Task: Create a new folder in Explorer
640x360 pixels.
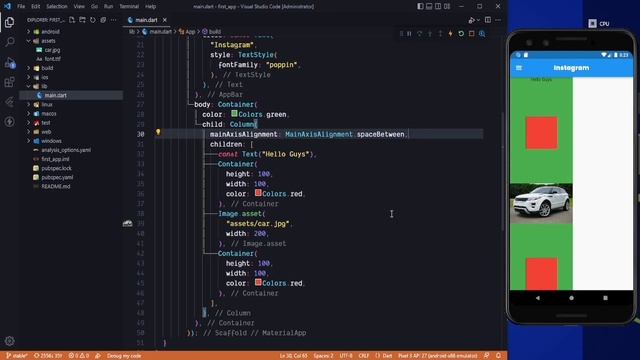Action: tap(82, 20)
